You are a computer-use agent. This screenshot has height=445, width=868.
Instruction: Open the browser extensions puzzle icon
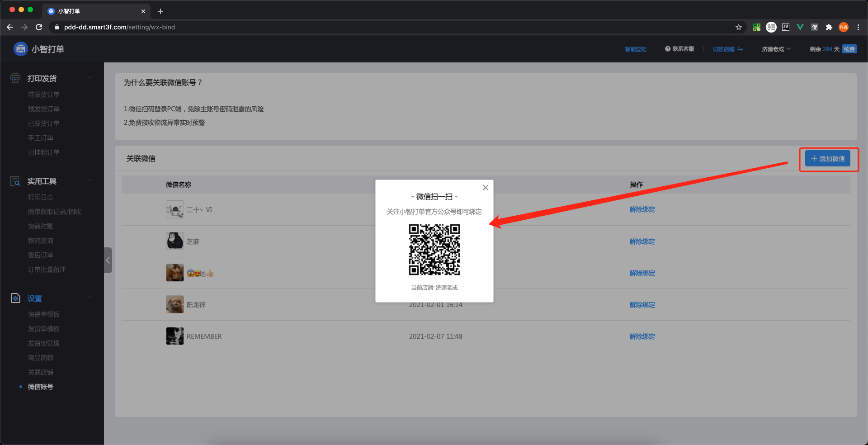click(x=829, y=27)
